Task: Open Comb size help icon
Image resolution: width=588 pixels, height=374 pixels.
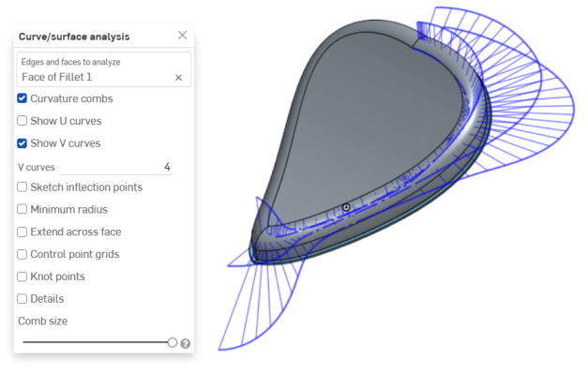Action: point(186,344)
